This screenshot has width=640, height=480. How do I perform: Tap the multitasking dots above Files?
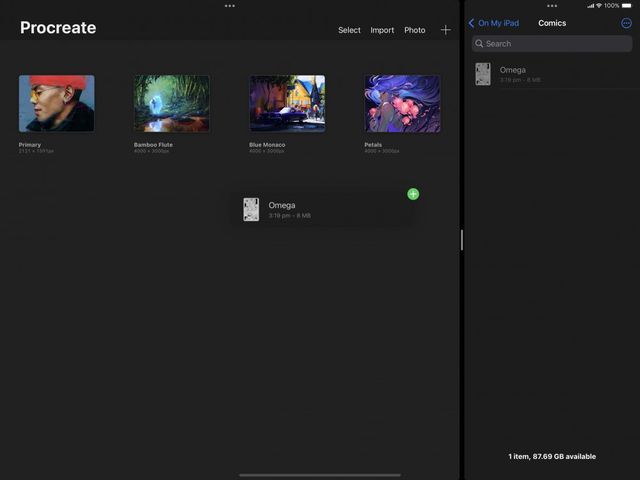coord(552,6)
